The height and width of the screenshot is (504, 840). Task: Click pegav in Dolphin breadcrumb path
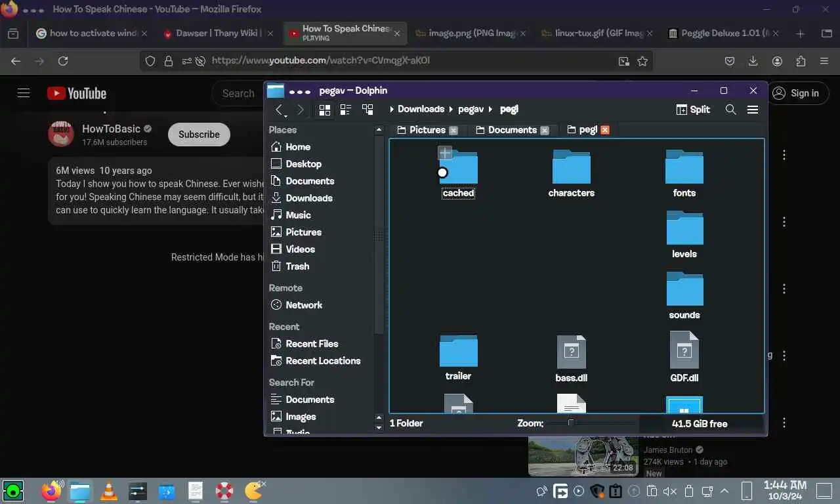(x=471, y=109)
